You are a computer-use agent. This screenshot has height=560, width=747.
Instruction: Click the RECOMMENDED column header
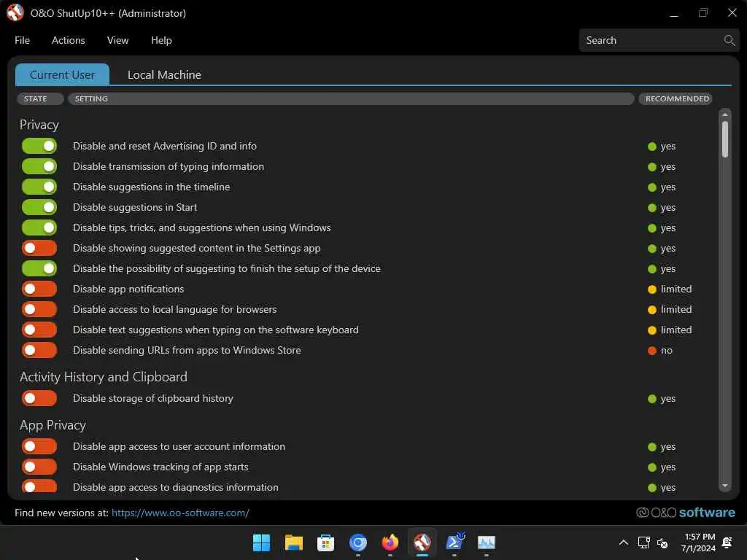(676, 98)
